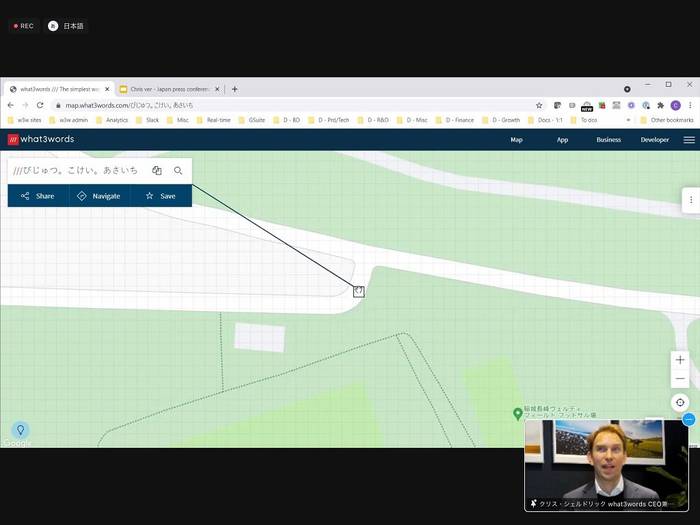Image resolution: width=700 pixels, height=525 pixels.
Task: Go forward in browser history
Action: pyautogui.click(x=25, y=105)
